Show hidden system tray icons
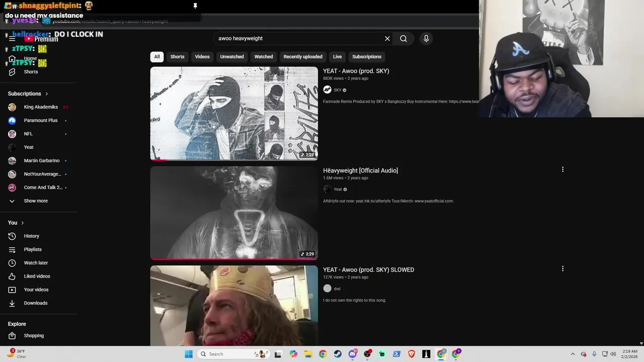Viewport: 644px width, 362px height. (573, 354)
